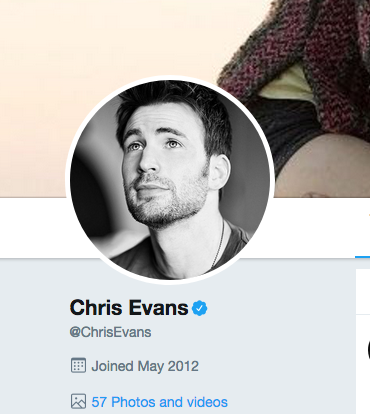Click the calendar icon beside Joined date
The image size is (370, 414).
pos(78,365)
